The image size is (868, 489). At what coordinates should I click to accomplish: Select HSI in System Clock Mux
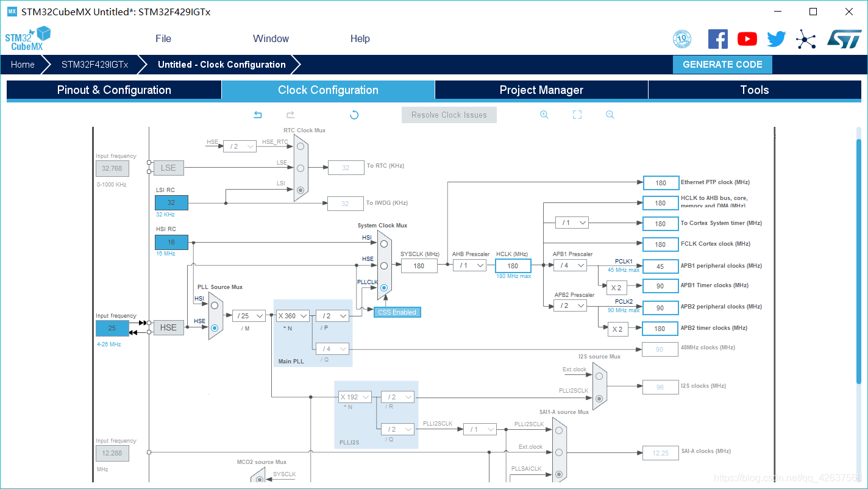383,244
